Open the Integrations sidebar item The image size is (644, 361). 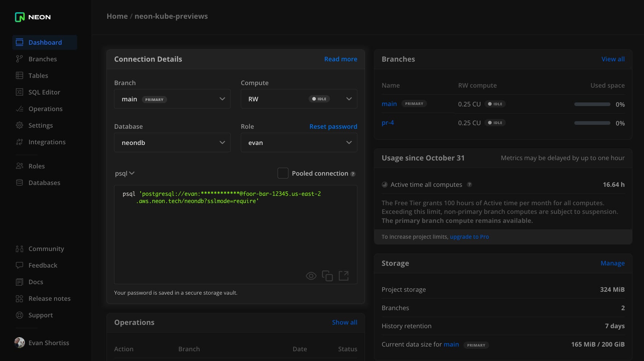point(47,142)
